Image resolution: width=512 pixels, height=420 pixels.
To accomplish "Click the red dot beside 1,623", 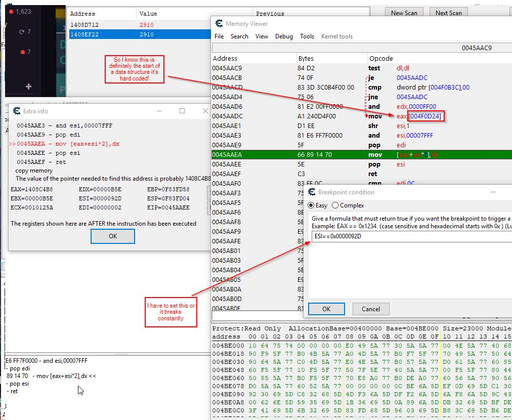I will 11,12.
